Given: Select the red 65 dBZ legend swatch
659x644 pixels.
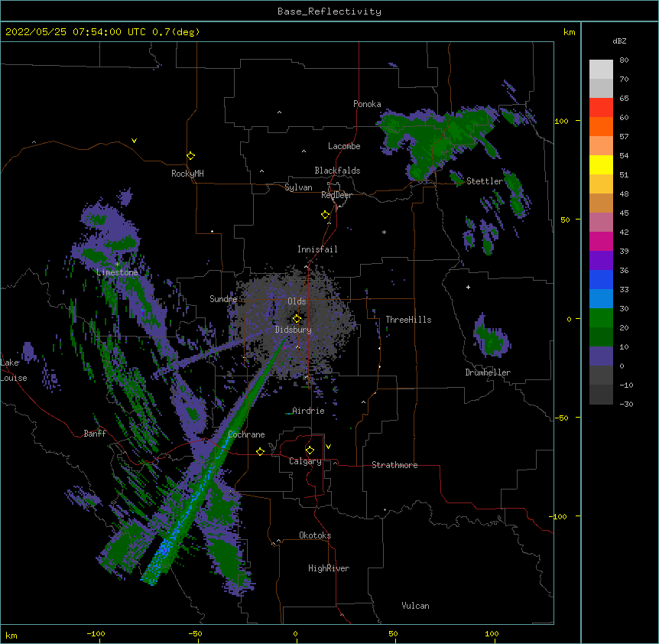Looking at the screenshot, I should [601, 108].
